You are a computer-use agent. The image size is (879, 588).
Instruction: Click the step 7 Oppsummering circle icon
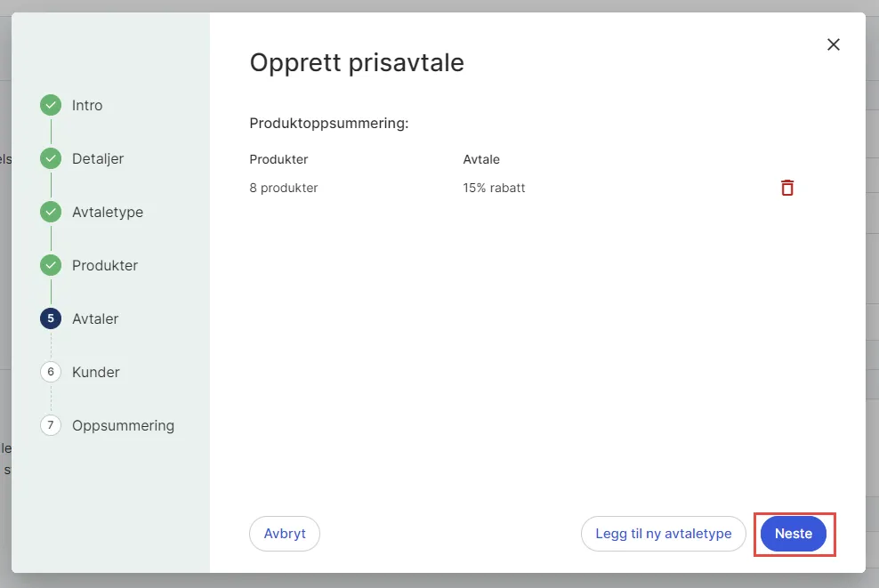coord(51,425)
